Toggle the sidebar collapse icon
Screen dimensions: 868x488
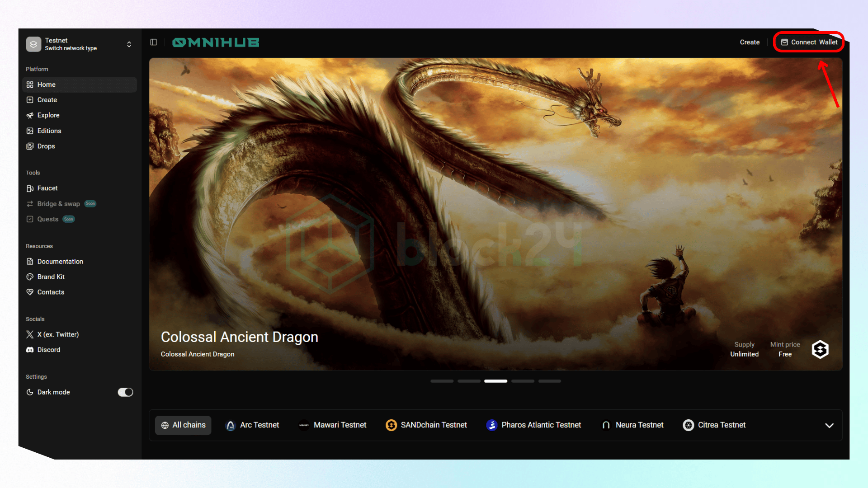click(x=153, y=42)
